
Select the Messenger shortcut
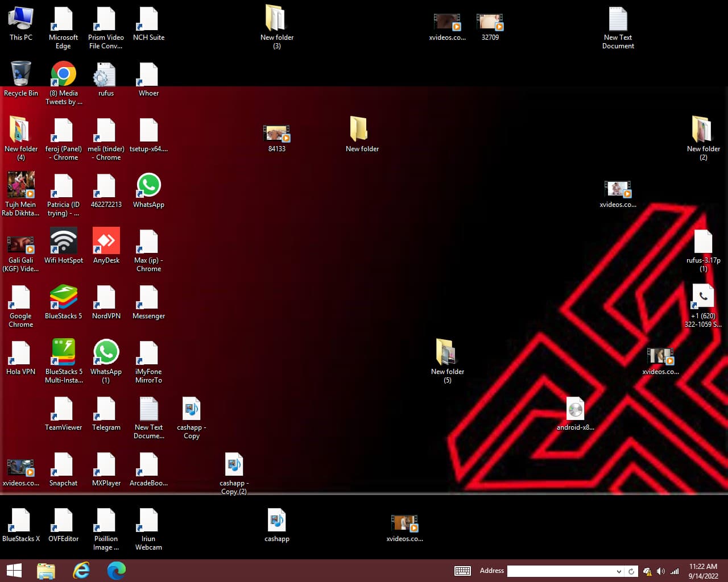tap(148, 302)
